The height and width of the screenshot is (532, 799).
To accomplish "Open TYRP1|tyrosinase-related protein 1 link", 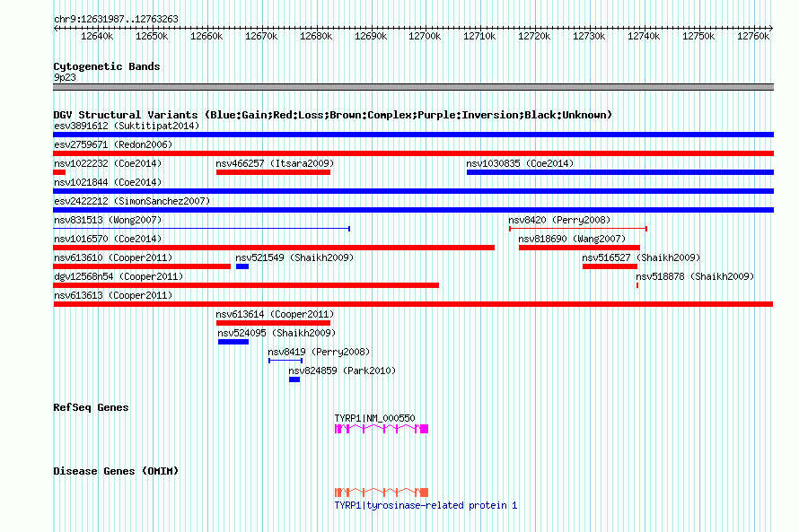I will [x=426, y=505].
